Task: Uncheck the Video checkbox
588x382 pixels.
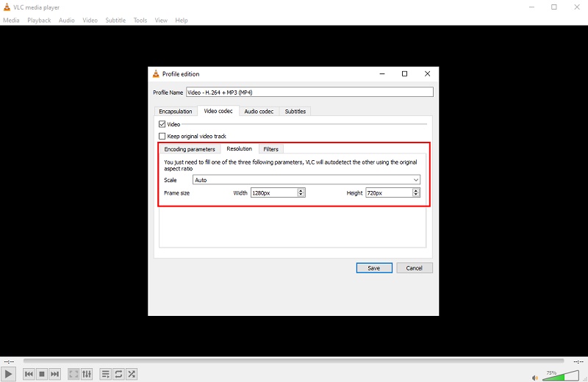Action: [162, 124]
